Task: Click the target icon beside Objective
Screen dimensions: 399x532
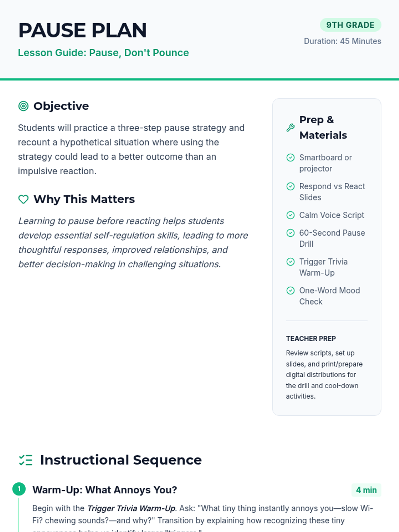Action: pos(23,106)
